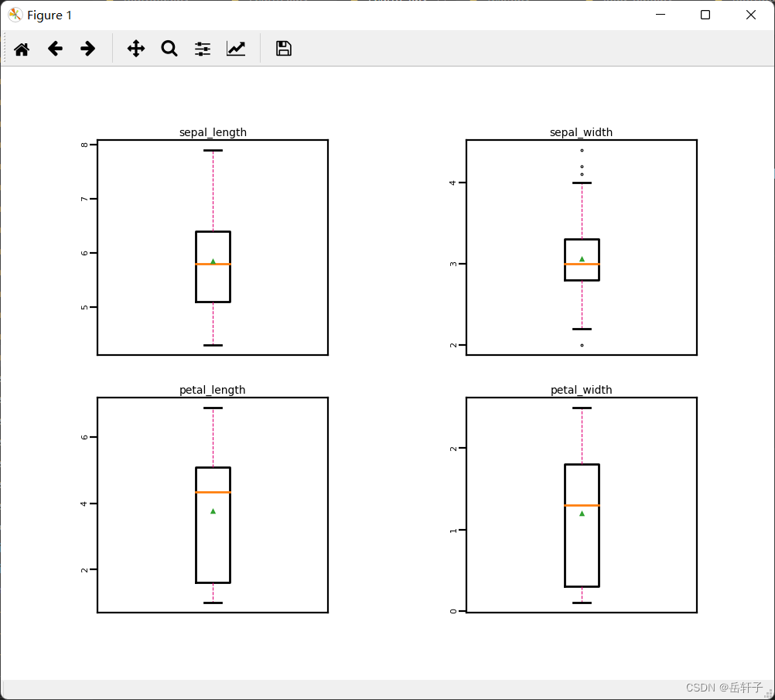The height and width of the screenshot is (700, 775).
Task: Save the figure with the floppy disk icon
Action: click(284, 49)
